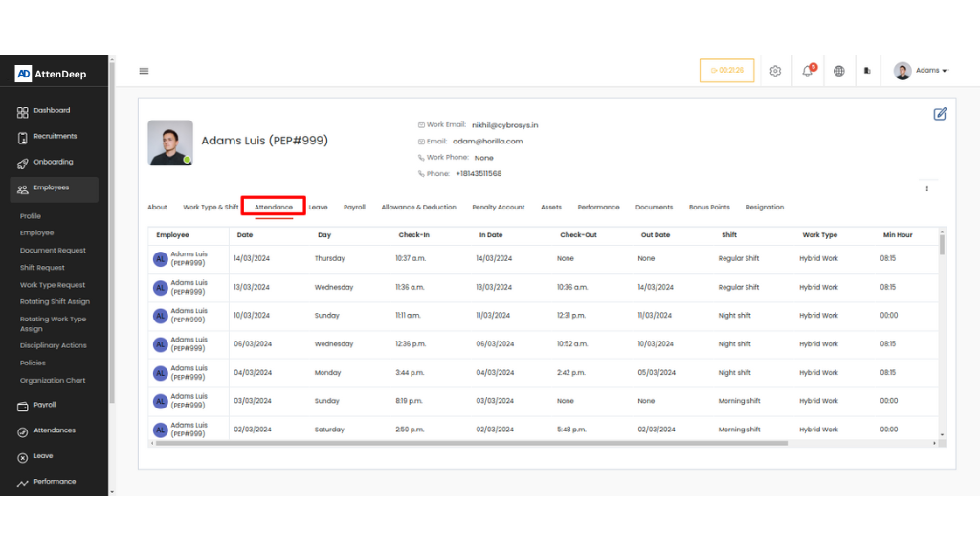The image size is (980, 551).
Task: Collapse the Employees sidebar section
Action: pyautogui.click(x=56, y=188)
